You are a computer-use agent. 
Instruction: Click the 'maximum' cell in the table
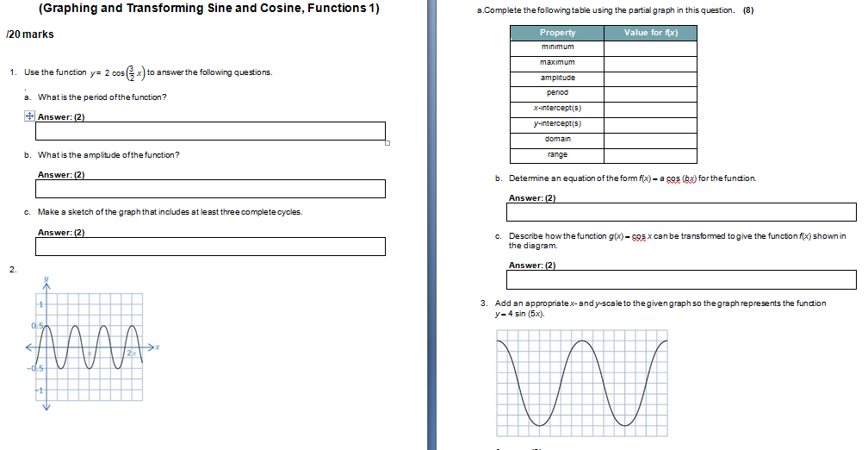click(557, 64)
